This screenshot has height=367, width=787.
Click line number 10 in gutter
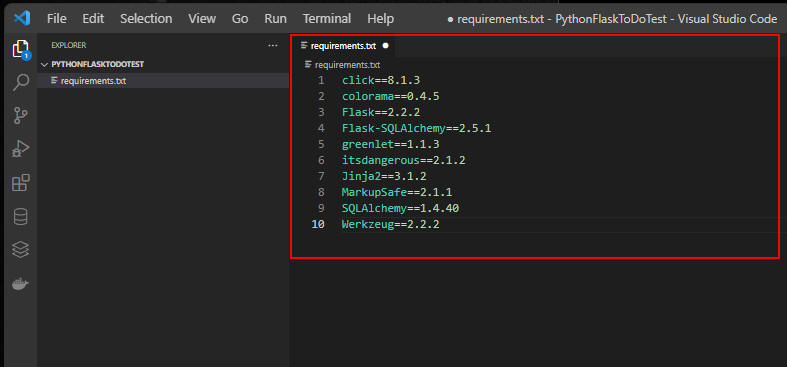pyautogui.click(x=318, y=224)
